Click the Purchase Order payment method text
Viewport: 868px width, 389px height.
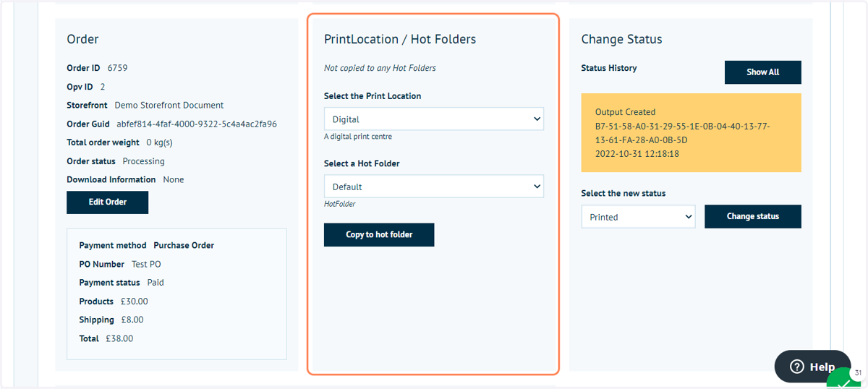point(184,245)
